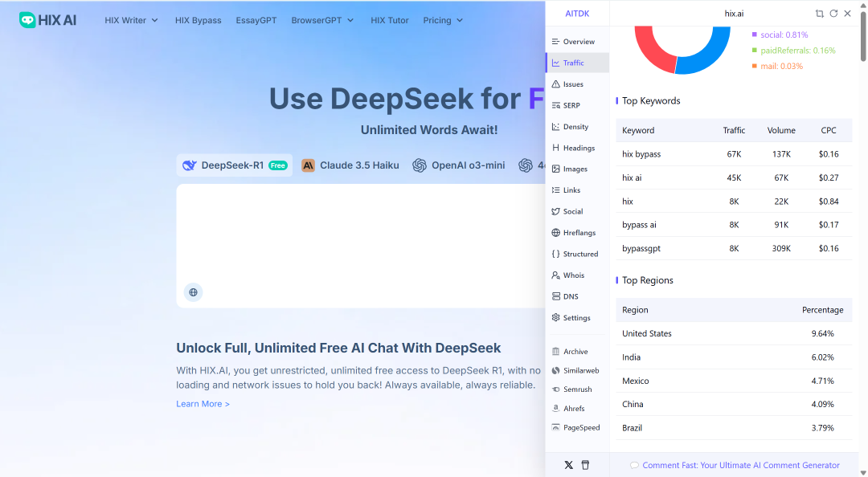Expand the Pricing dropdown
The width and height of the screenshot is (868, 477).
click(x=443, y=20)
